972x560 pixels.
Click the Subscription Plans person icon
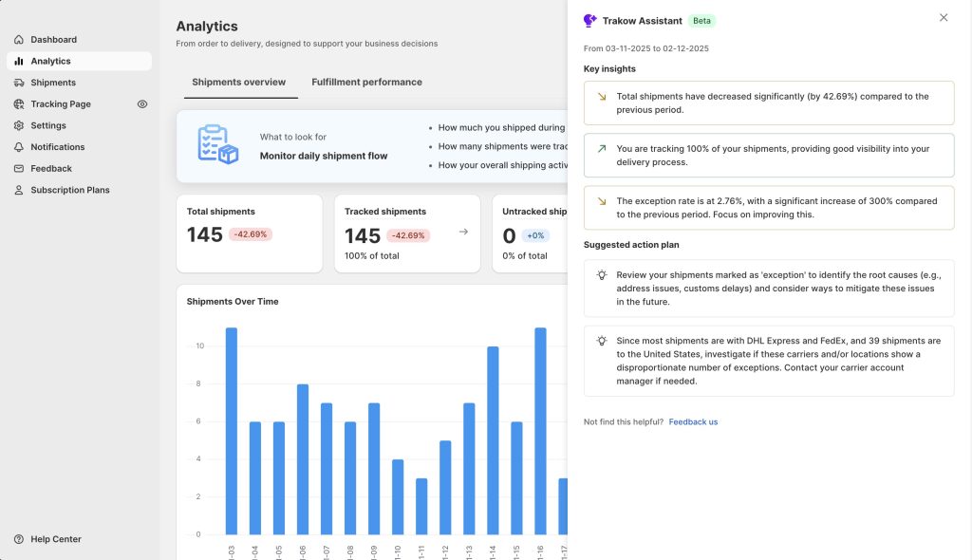coord(19,190)
